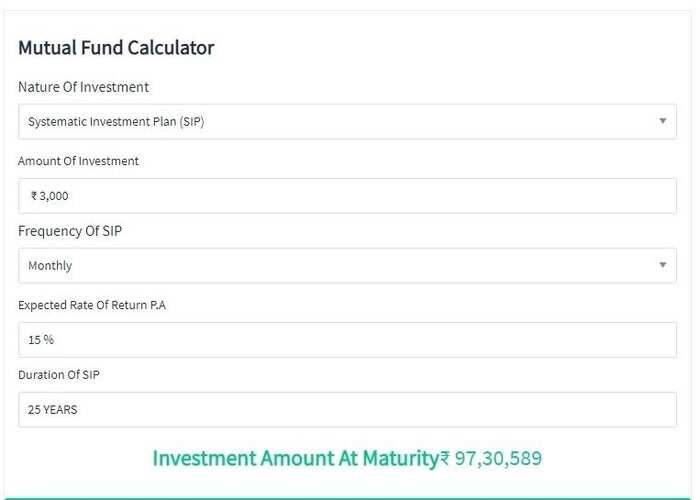Click the Duration Of SIP label
This screenshot has width=700, height=500.
click(x=58, y=375)
